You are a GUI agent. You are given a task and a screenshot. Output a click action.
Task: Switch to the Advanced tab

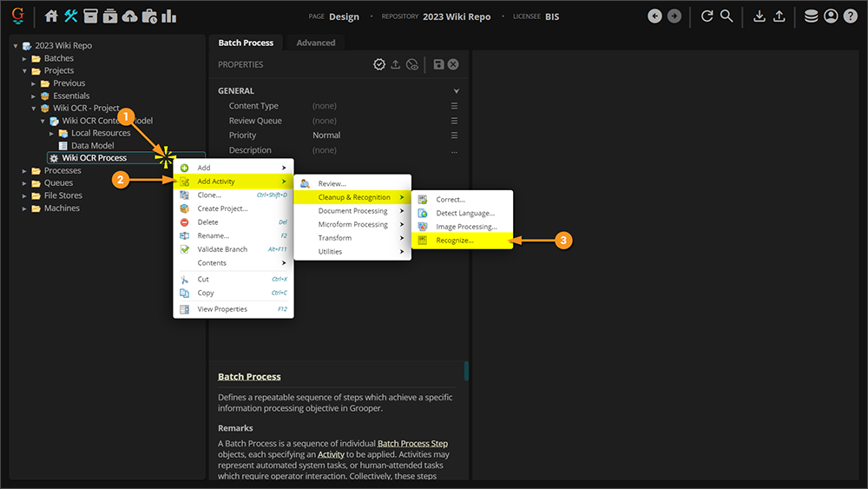point(316,43)
